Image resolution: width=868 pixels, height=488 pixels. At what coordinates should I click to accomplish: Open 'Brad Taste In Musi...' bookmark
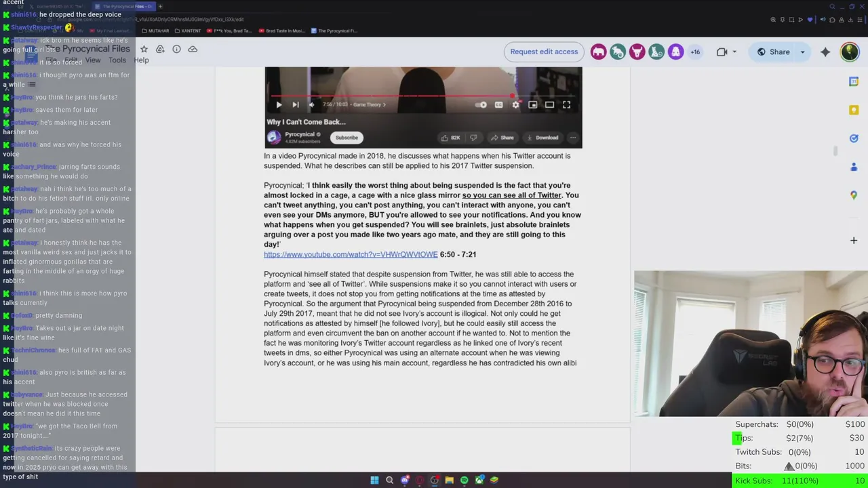point(281,30)
